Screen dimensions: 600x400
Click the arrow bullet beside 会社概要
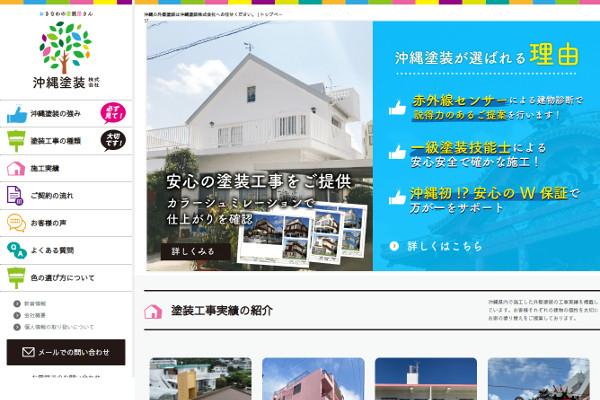point(17,315)
